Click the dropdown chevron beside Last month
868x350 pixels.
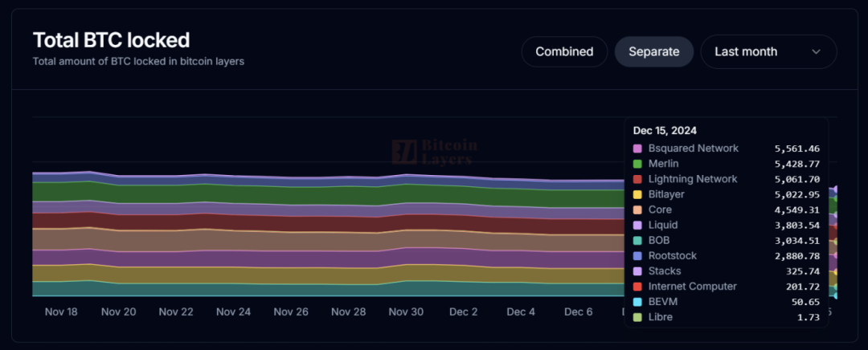[x=816, y=51]
